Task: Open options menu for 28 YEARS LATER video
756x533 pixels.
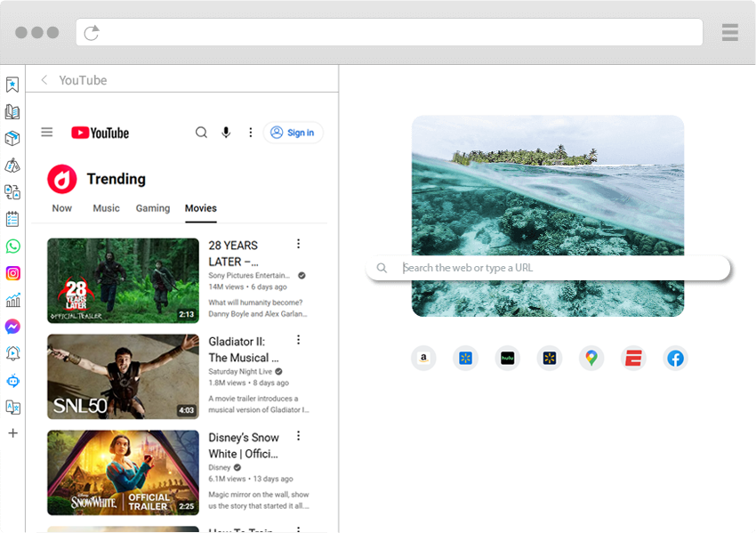Action: coord(298,243)
